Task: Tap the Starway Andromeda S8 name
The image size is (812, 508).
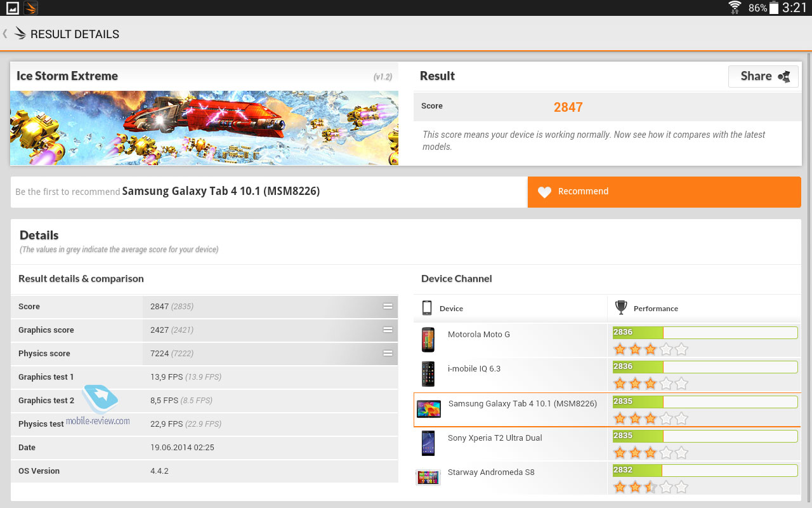Action: (x=491, y=472)
